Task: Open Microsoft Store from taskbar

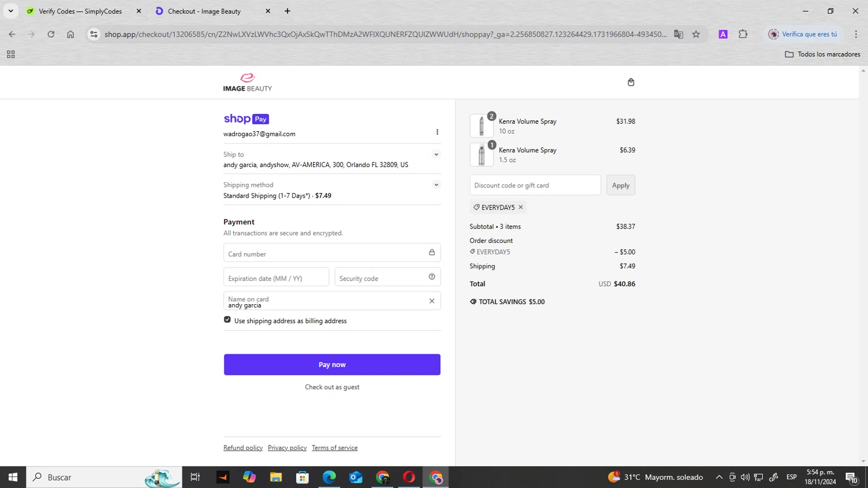Action: click(303, 477)
